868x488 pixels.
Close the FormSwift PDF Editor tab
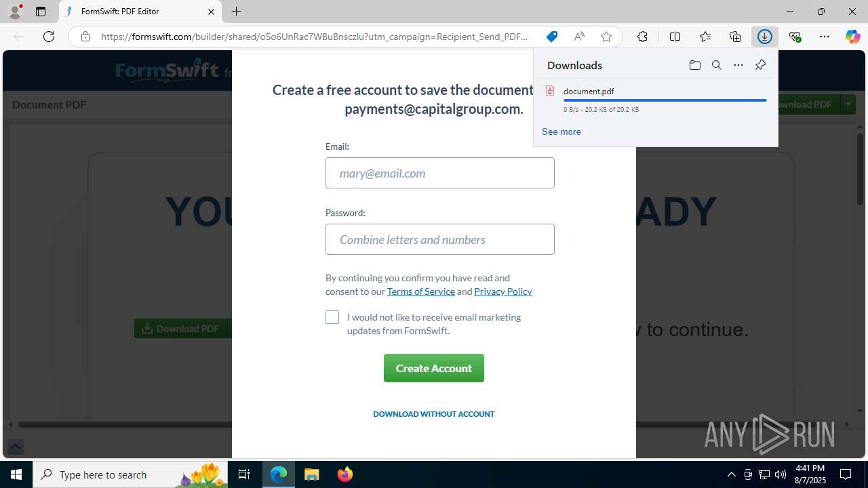[211, 12]
